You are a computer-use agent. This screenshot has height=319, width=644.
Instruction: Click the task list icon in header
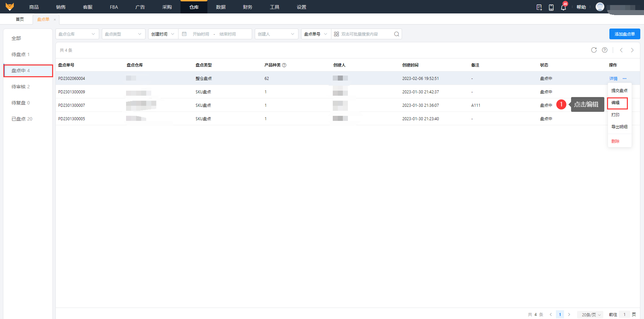pyautogui.click(x=539, y=7)
